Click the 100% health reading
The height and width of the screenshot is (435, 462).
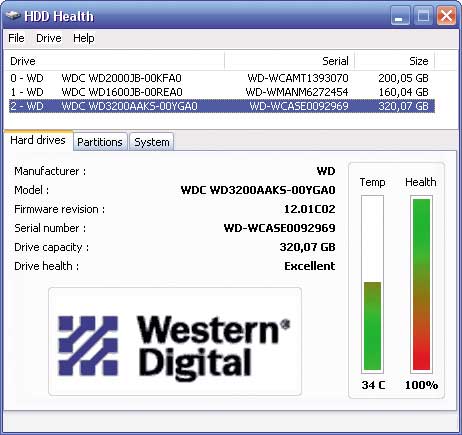[421, 385]
